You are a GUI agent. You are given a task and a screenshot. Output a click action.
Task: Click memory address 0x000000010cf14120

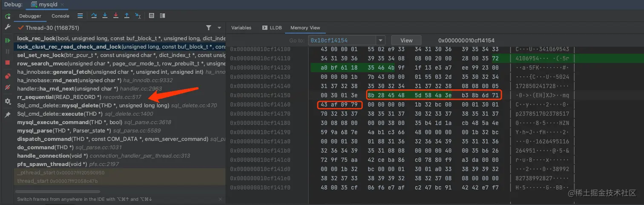click(260, 67)
